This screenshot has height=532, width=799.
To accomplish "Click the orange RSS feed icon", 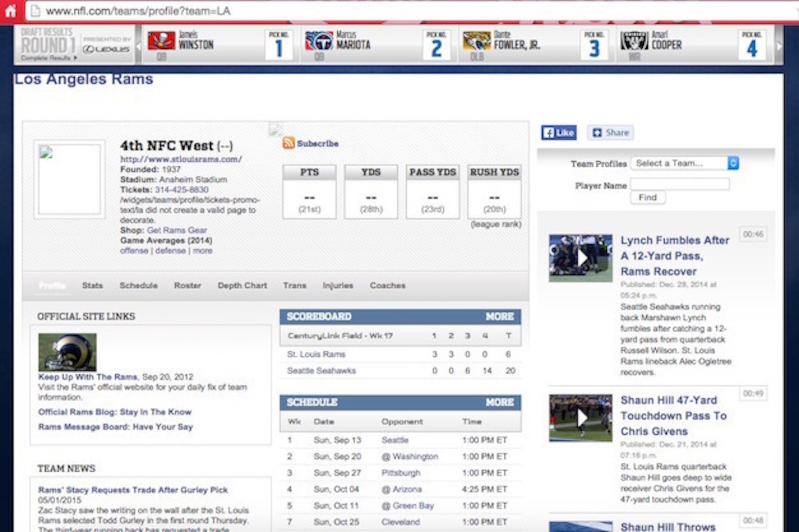I will coord(288,143).
